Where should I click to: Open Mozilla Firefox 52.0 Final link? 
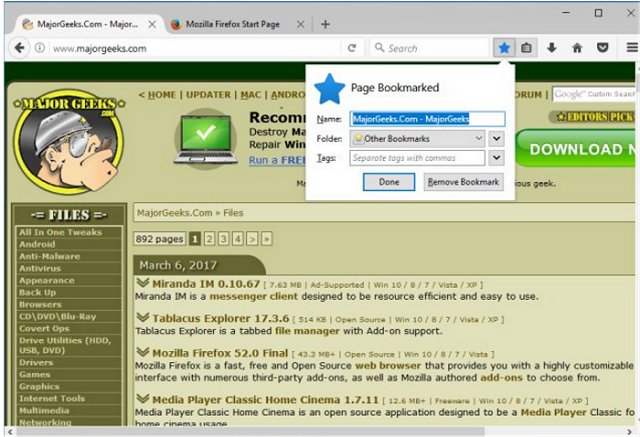pos(220,353)
